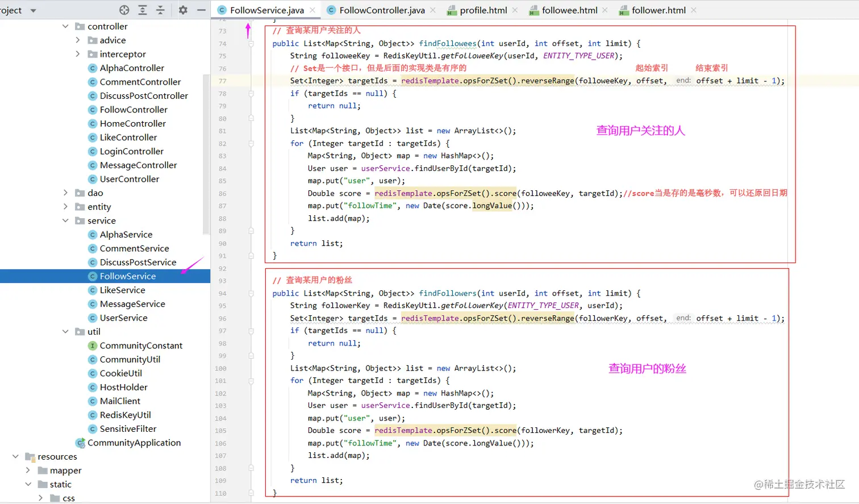
Task: Close the followee.html tab
Action: click(x=605, y=10)
